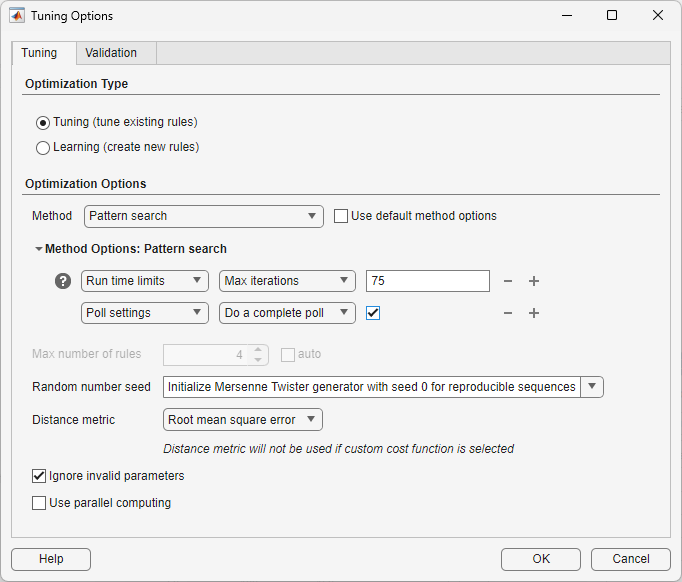Expand the Distance metric dropdown
682x582 pixels.
pyautogui.click(x=242, y=420)
